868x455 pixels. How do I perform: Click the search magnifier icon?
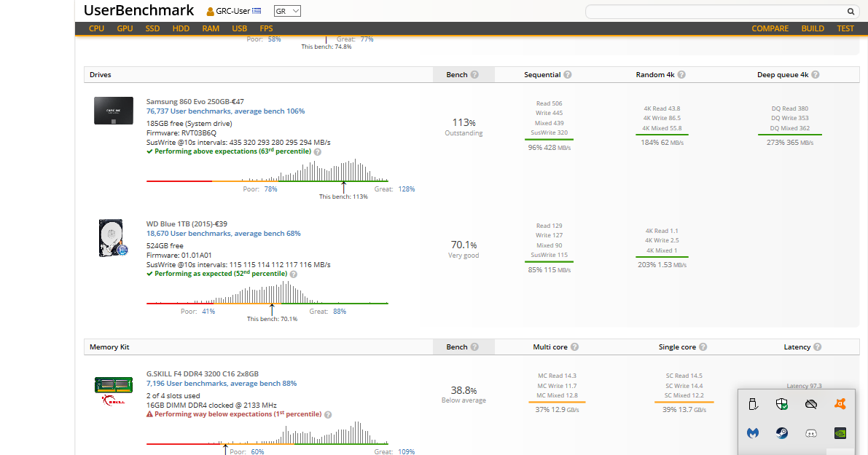pos(851,12)
